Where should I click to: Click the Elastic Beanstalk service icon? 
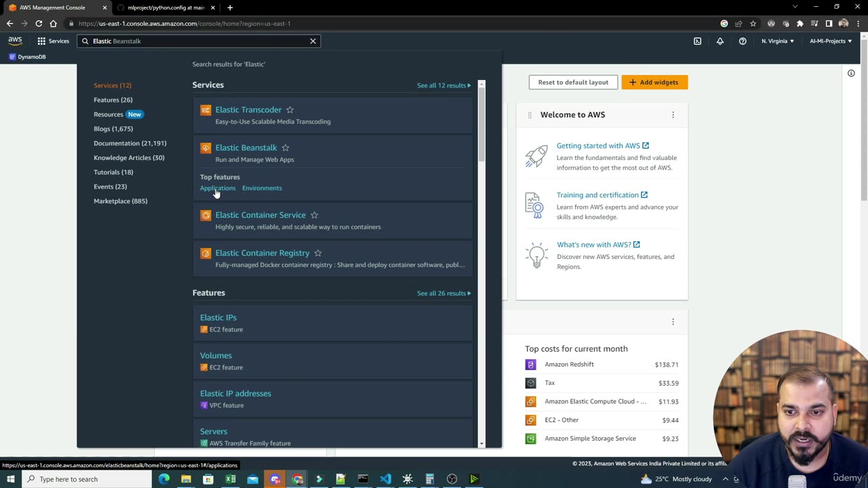coord(205,148)
